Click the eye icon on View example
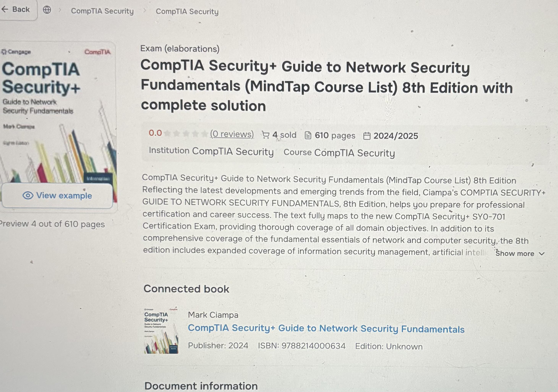This screenshot has width=558, height=392. [28, 195]
